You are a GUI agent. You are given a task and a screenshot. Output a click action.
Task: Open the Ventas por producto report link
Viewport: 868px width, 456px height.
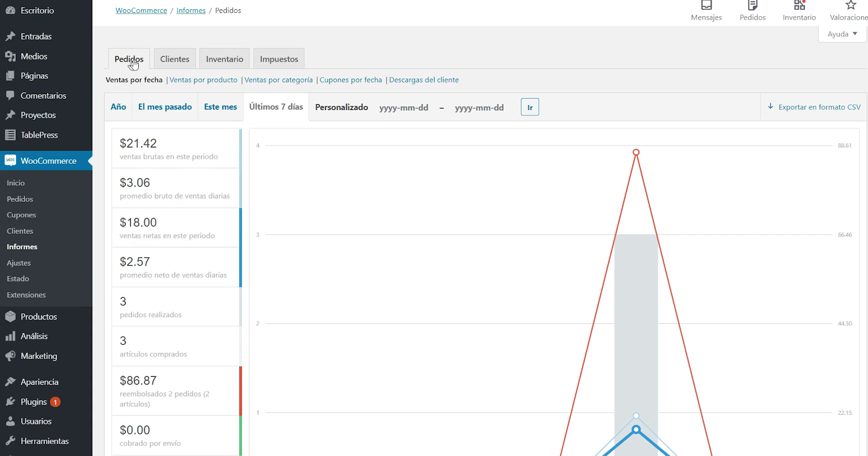pyautogui.click(x=203, y=80)
